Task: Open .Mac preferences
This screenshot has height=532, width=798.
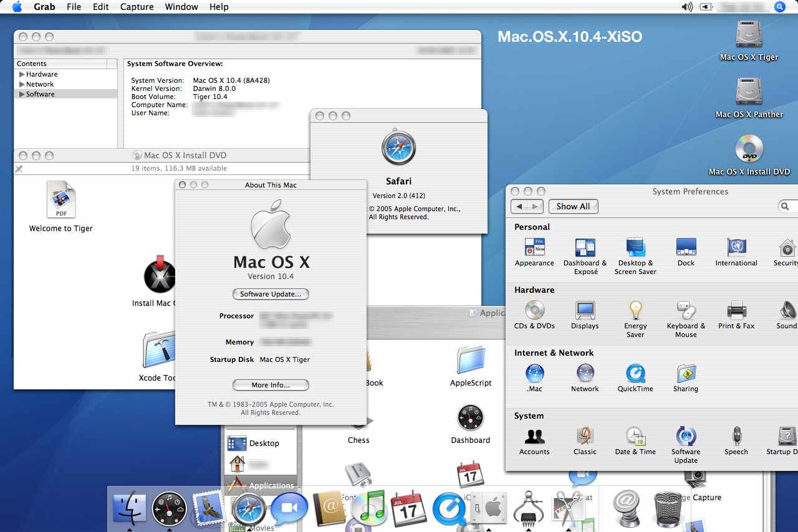Action: pyautogui.click(x=534, y=378)
